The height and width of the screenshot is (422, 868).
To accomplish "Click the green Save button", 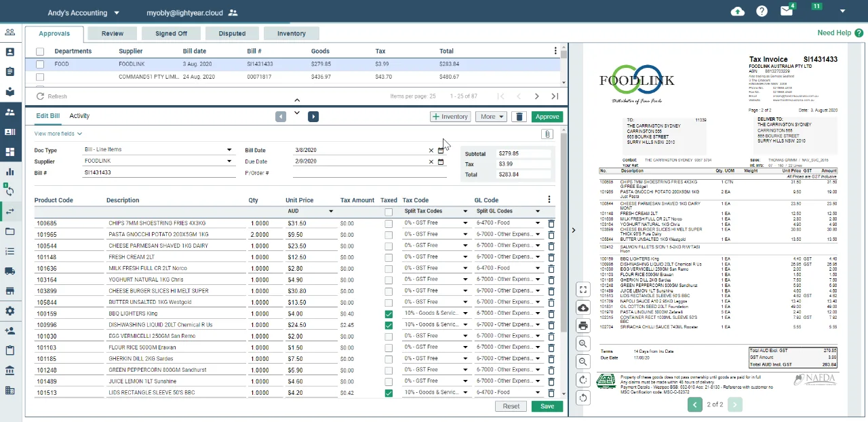I will [x=547, y=406].
